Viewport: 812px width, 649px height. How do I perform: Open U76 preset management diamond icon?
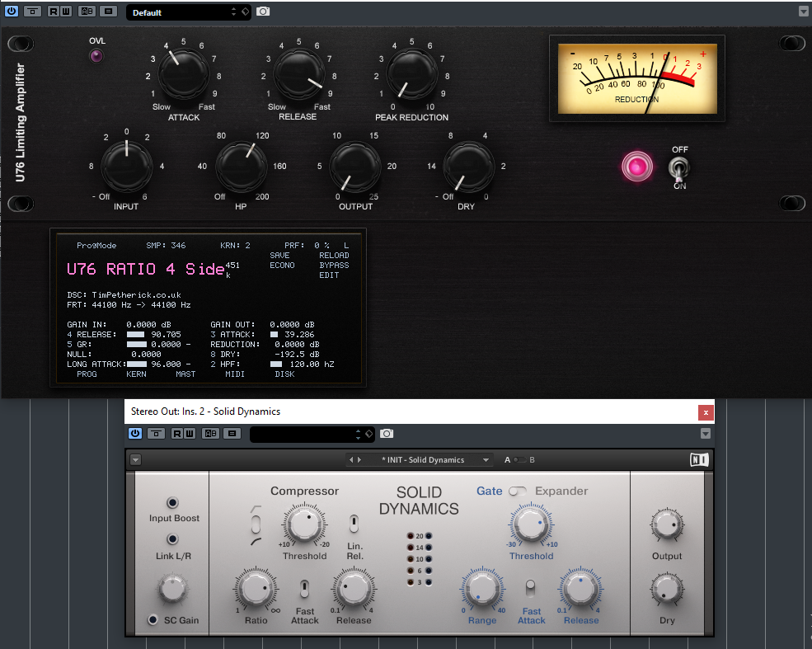click(x=246, y=12)
